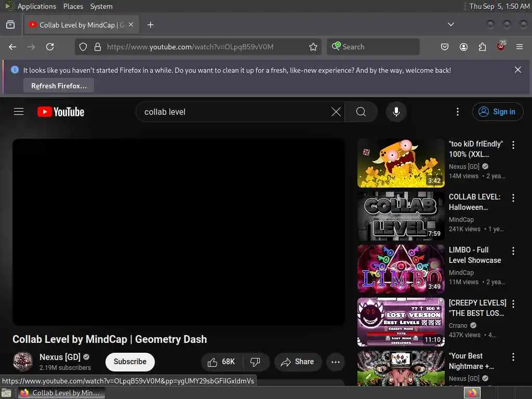Select Collab Level by Min... taskbar window button
532x399 pixels.
pos(61,393)
